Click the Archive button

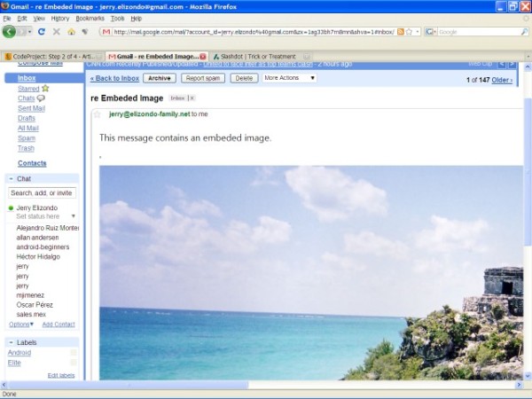160,78
